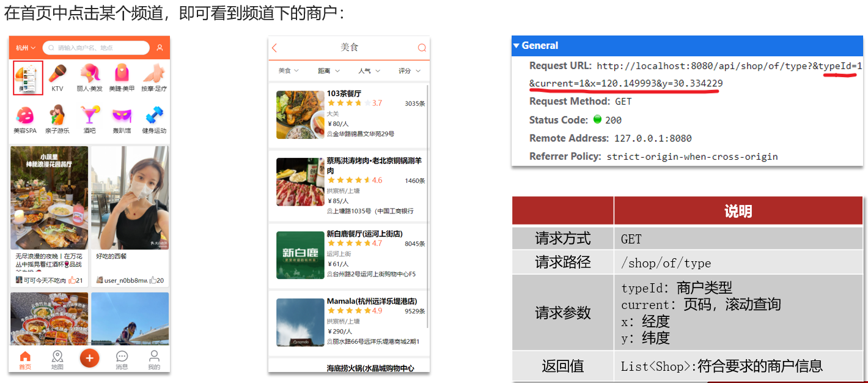Image resolution: width=868 pixels, height=383 pixels.
Task: Open shop title 海底捞火锅(水晶城购物中心
Action: pyautogui.click(x=370, y=368)
